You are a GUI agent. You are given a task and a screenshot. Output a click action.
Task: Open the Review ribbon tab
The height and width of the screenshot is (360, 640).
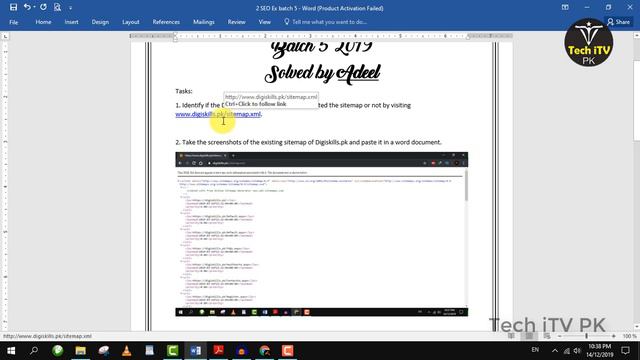[236, 22]
